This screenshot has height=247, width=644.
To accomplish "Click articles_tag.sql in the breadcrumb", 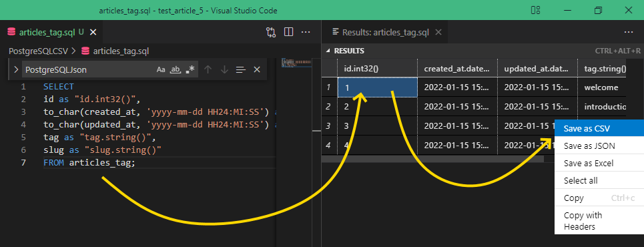I will tap(121, 51).
